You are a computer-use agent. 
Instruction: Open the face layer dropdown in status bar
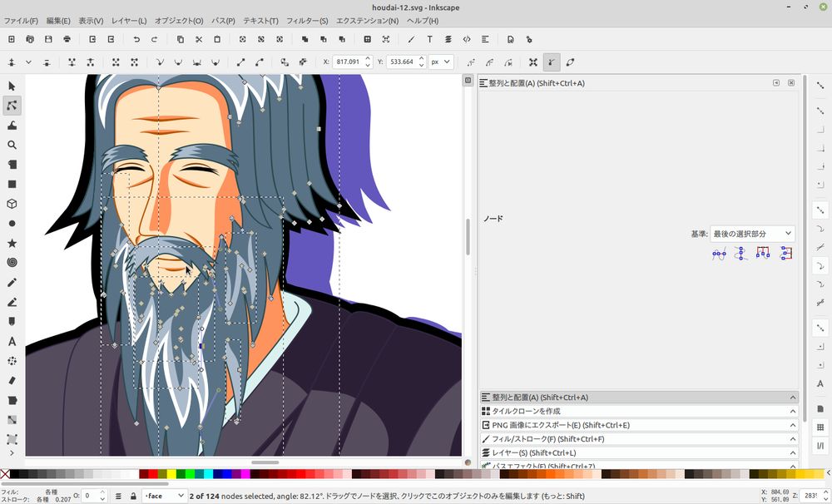coord(164,497)
